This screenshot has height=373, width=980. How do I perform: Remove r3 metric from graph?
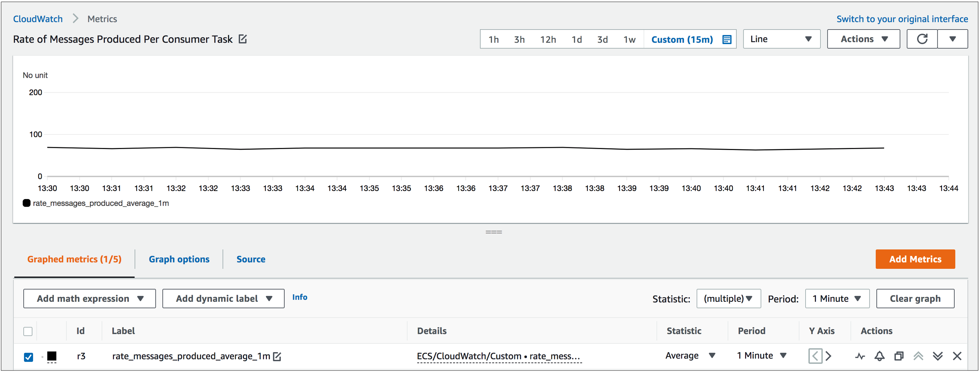tap(957, 356)
